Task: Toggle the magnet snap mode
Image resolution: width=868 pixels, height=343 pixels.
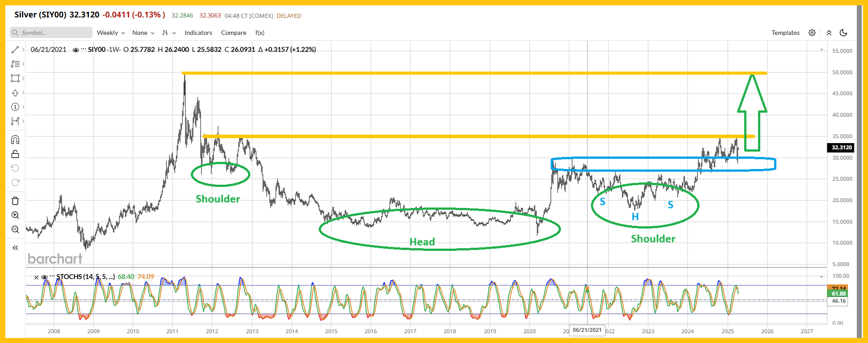Action: coord(15,140)
